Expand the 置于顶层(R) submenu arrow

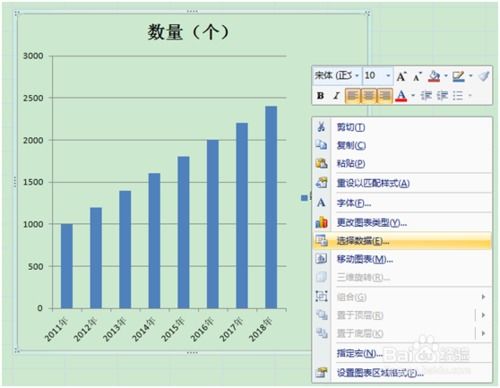coord(483,315)
